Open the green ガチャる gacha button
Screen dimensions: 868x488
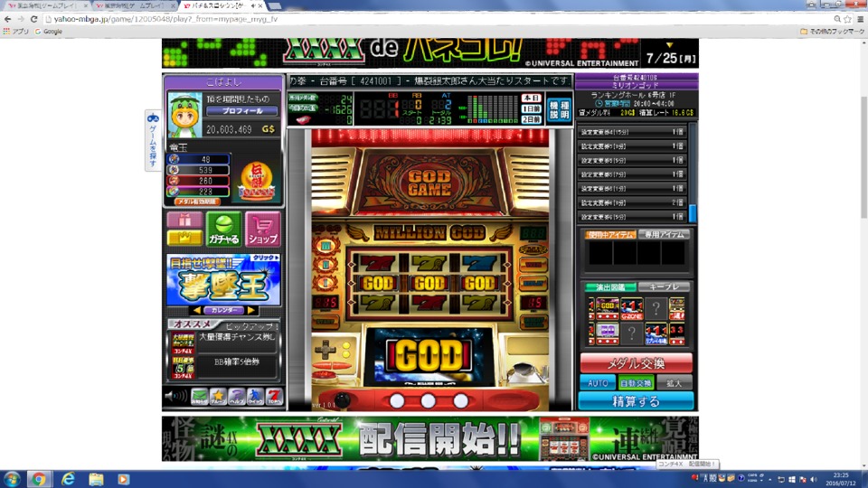click(x=223, y=229)
